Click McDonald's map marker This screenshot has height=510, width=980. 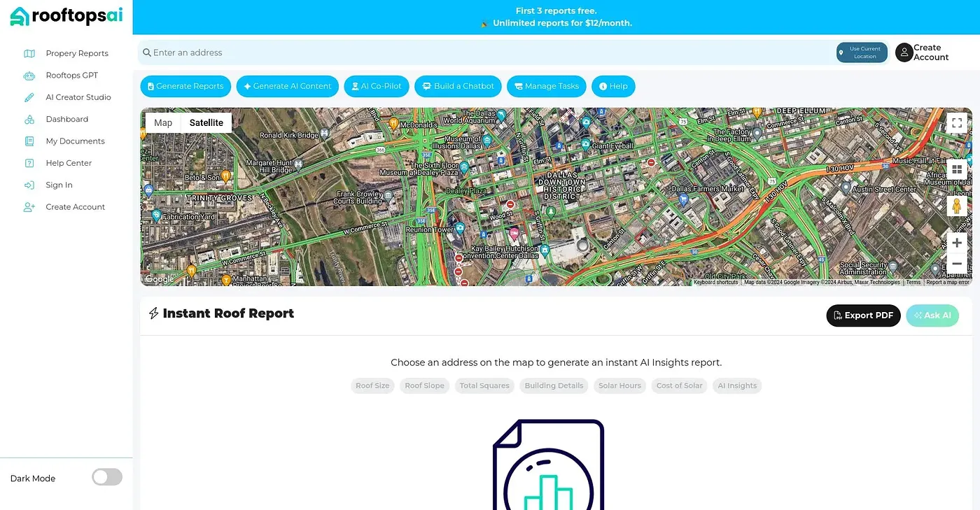393,124
